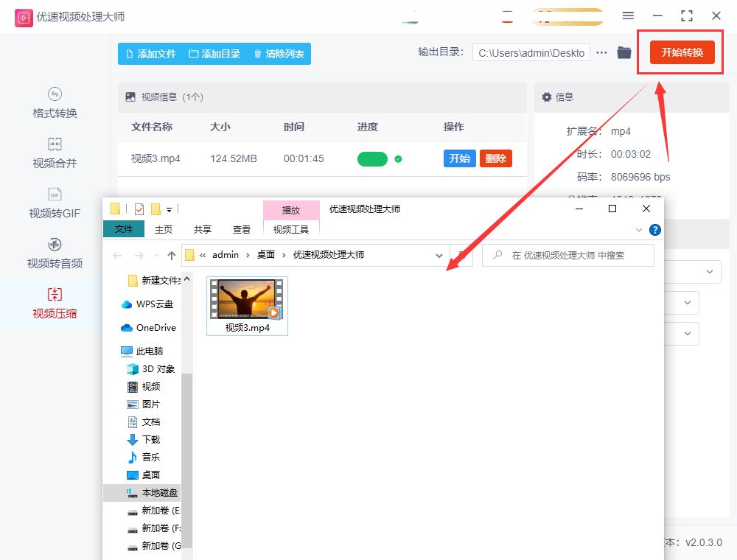Screen dimensions: 737x560
Task: Open the 视频3.mp4 thumbnail in Explorer
Action: [x=247, y=306]
